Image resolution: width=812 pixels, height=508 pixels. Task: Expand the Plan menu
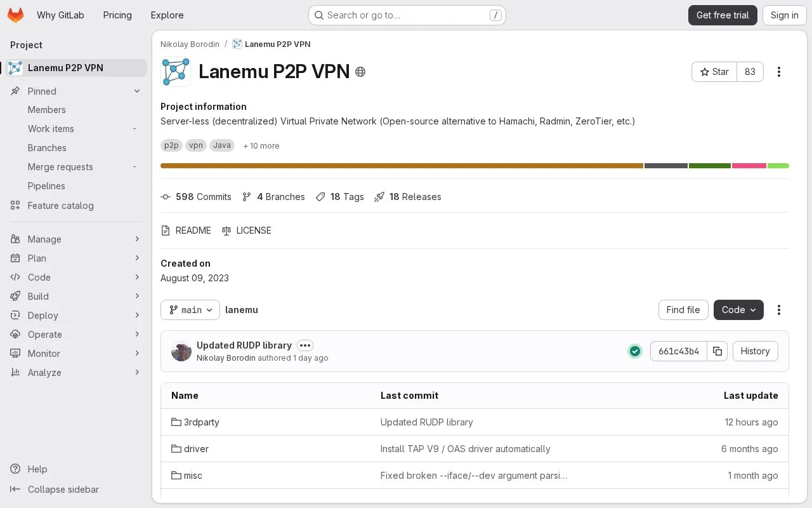[76, 258]
